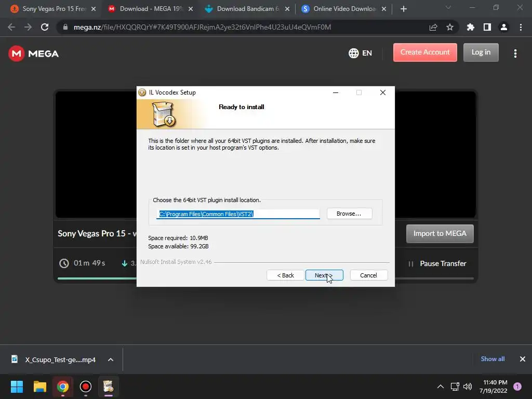The width and height of the screenshot is (532, 399).
Task: Cancel the IL Vocodex installation
Action: (x=368, y=275)
